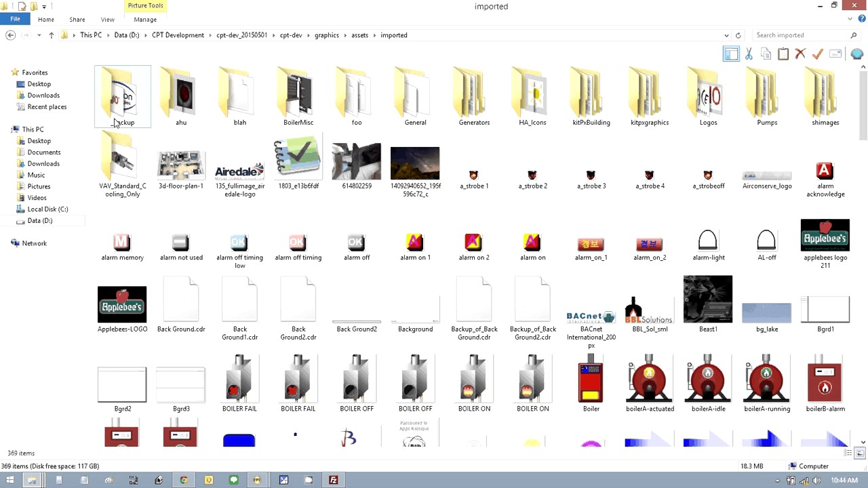Screen dimensions: 868x488
Task: Click the vertical scrollbar down arrow
Action: coord(863,441)
